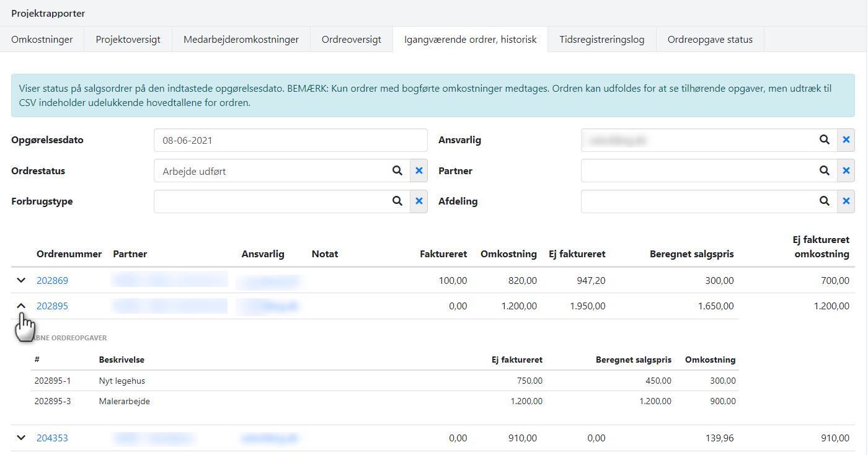Collapse order row 202895
The width and height of the screenshot is (868, 455).
(x=21, y=306)
